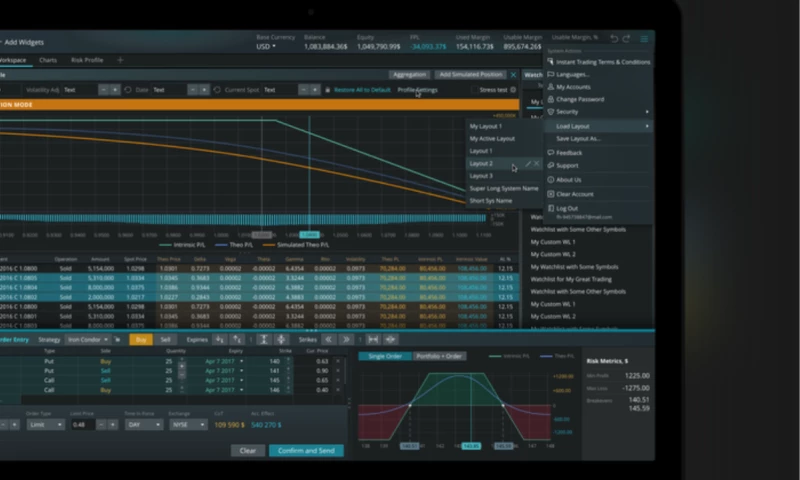
Task: Click the Confirm and Send button
Action: click(305, 451)
